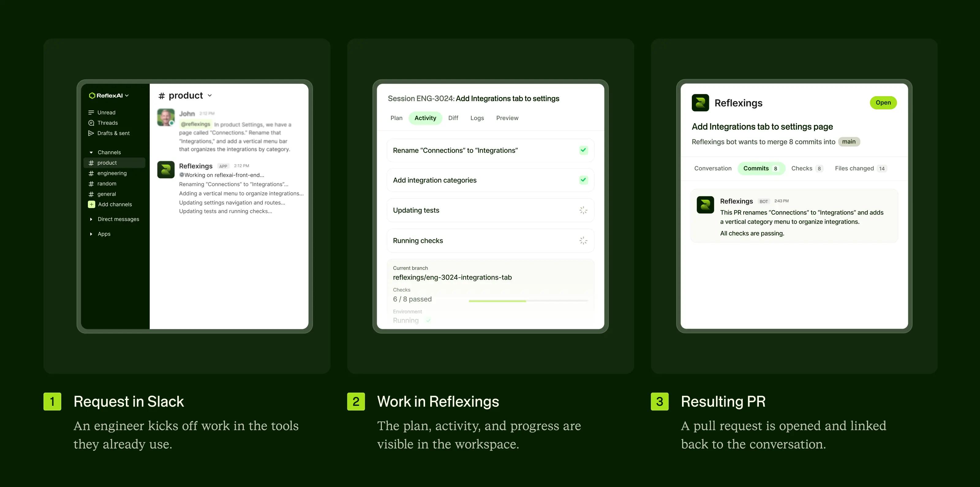Image resolution: width=980 pixels, height=487 pixels.
Task: Open the Files changed tab
Action: [x=861, y=168]
